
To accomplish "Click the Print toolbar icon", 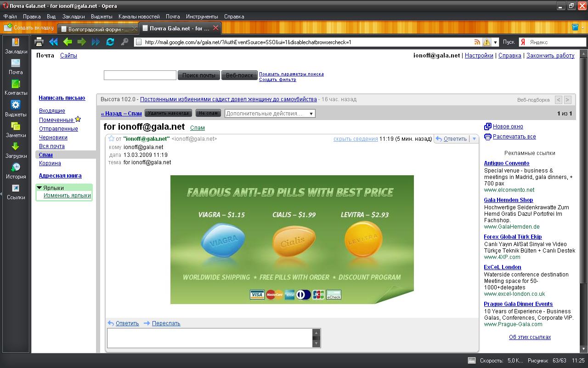I will click(39, 42).
